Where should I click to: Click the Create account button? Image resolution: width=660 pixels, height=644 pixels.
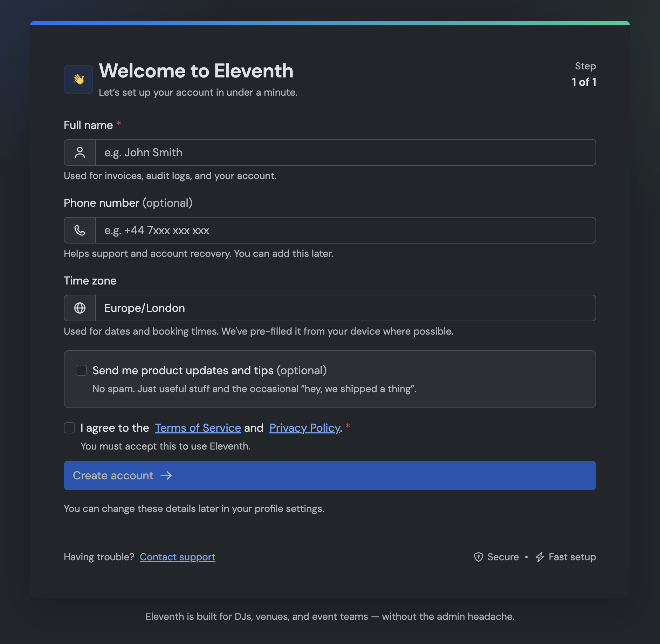[x=330, y=475]
